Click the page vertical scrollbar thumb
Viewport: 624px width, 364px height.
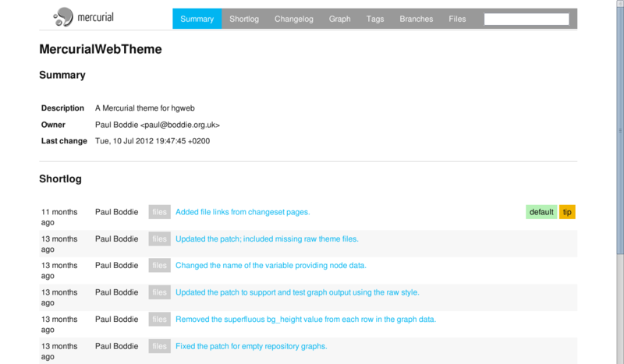pyautogui.click(x=620, y=129)
